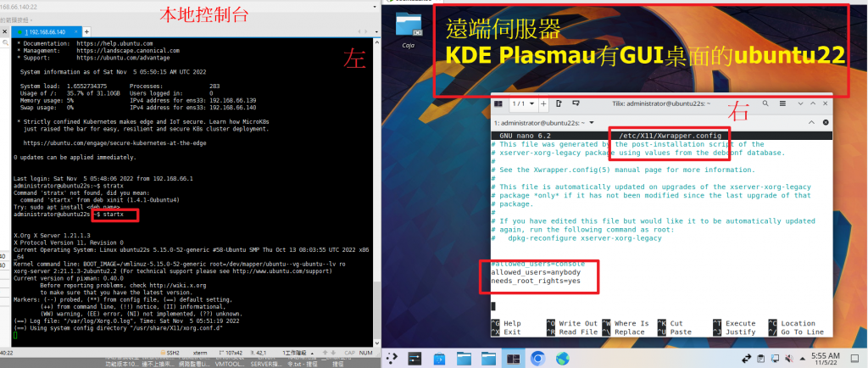
Task: Open find search in Tilix header
Action: click(x=765, y=103)
